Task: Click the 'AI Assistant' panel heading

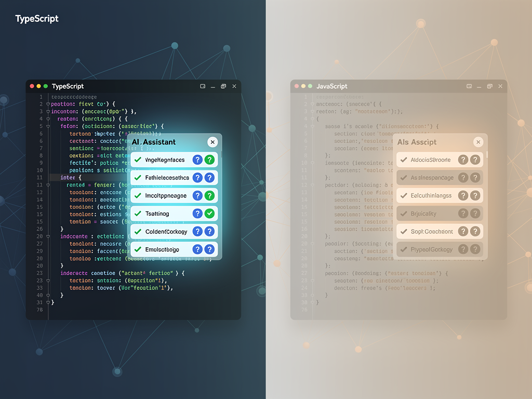Action: pyautogui.click(x=154, y=142)
